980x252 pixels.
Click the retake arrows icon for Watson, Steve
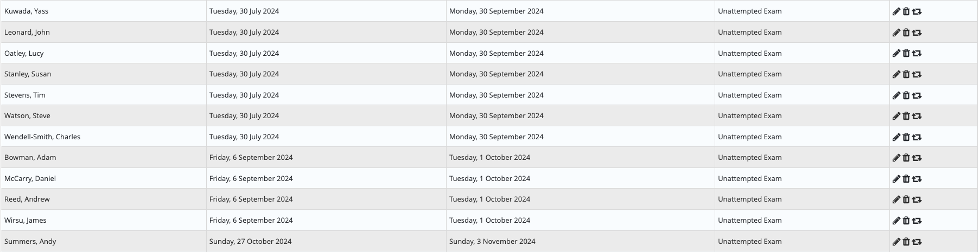(x=917, y=116)
